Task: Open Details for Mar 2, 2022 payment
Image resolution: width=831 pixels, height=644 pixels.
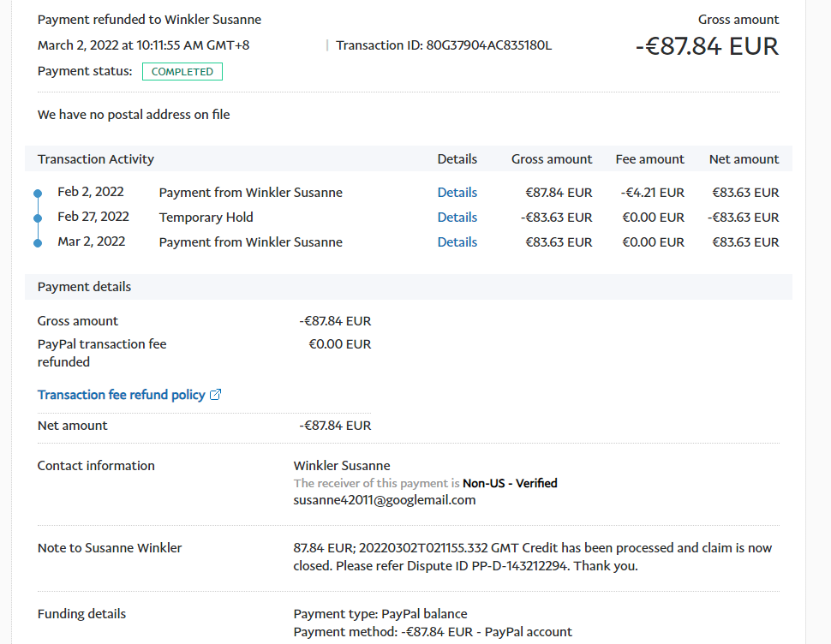Action: coord(457,242)
